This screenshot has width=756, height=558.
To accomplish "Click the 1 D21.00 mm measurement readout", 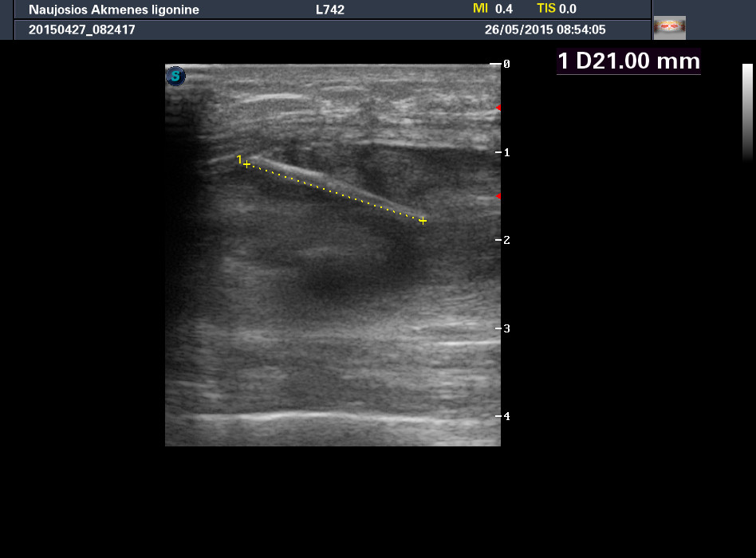I will coord(628,61).
